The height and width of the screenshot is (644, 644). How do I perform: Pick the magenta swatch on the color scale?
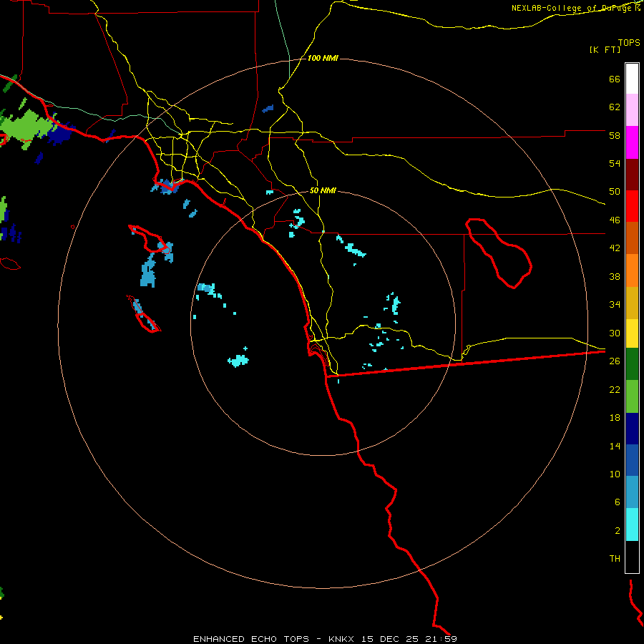pyautogui.click(x=632, y=142)
